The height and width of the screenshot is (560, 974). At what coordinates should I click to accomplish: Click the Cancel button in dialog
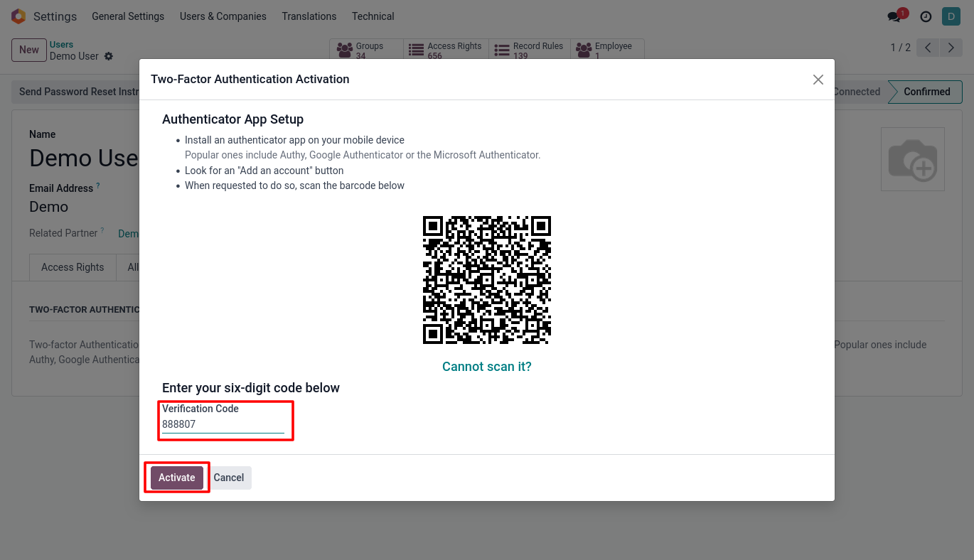[x=229, y=478]
